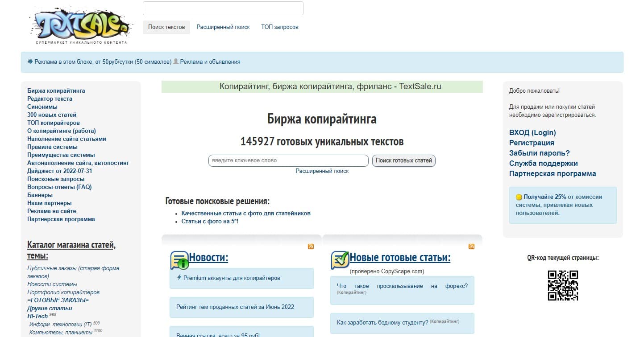This screenshot has width=644, height=337.
Task: Switch to the Расширенный поиск tab
Action: click(x=223, y=27)
